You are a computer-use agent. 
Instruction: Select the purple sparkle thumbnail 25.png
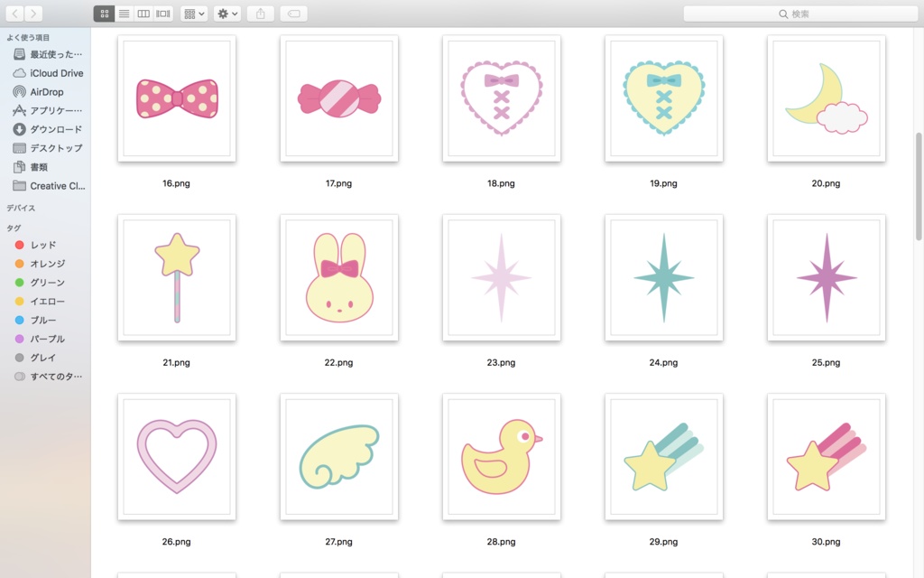tap(827, 278)
